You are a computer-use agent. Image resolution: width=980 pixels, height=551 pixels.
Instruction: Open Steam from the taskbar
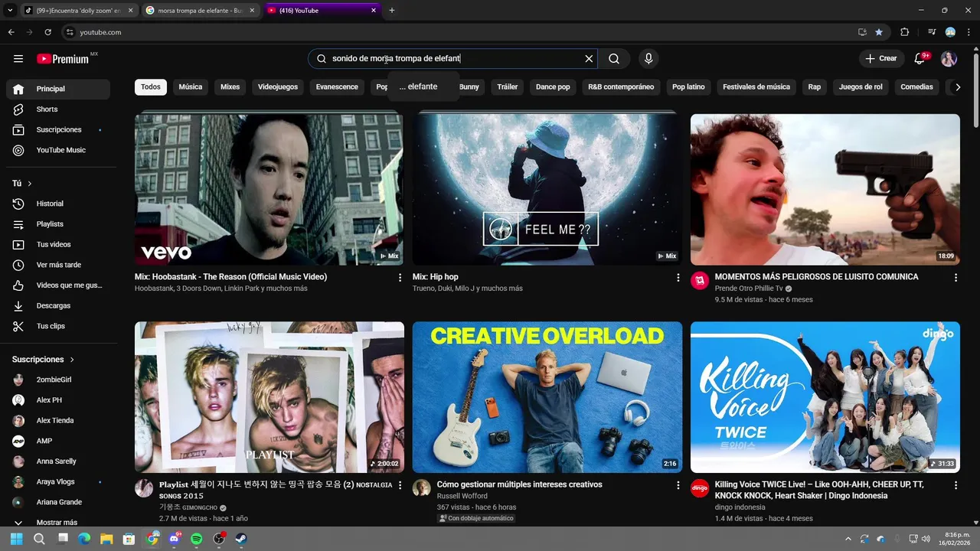coord(240,539)
